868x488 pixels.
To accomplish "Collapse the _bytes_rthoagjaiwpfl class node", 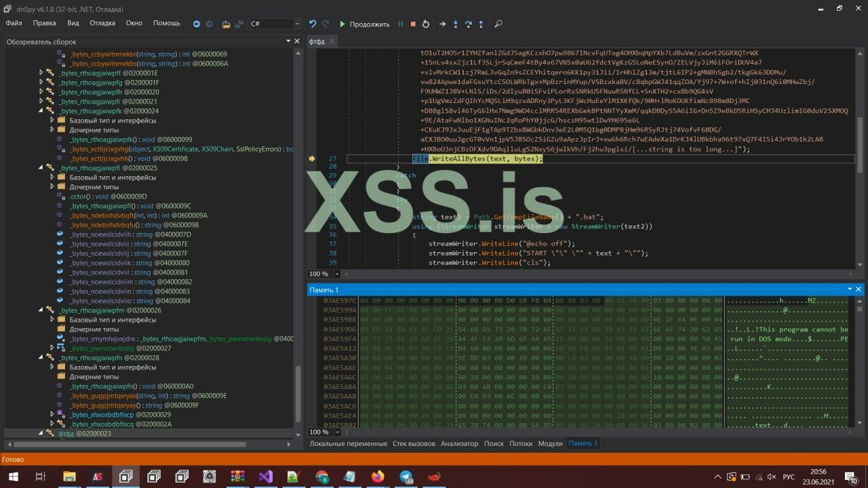I will point(41,167).
